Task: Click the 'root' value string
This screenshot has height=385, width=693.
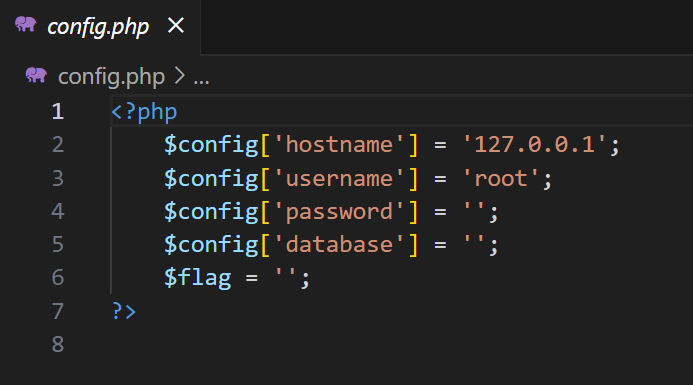Action: [x=501, y=179]
